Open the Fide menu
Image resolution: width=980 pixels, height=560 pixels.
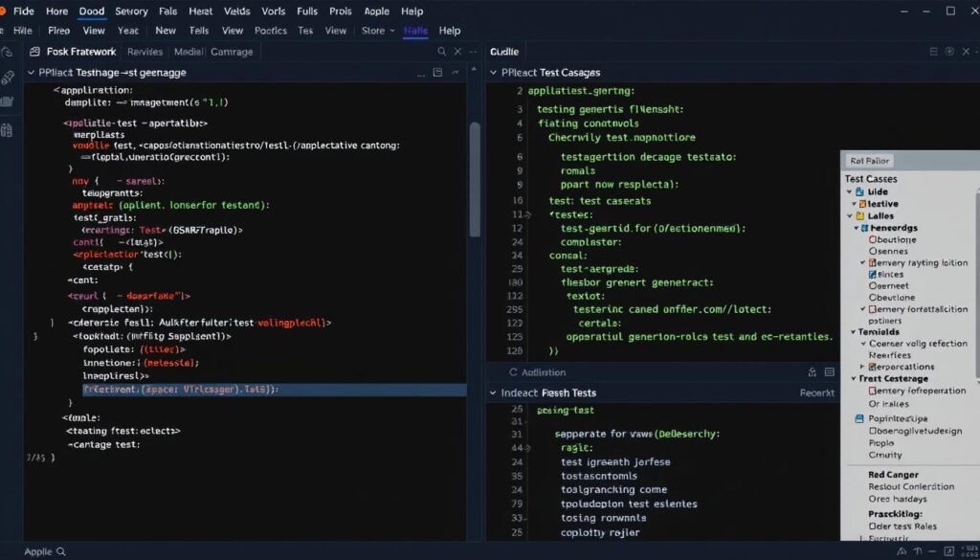pyautogui.click(x=24, y=11)
